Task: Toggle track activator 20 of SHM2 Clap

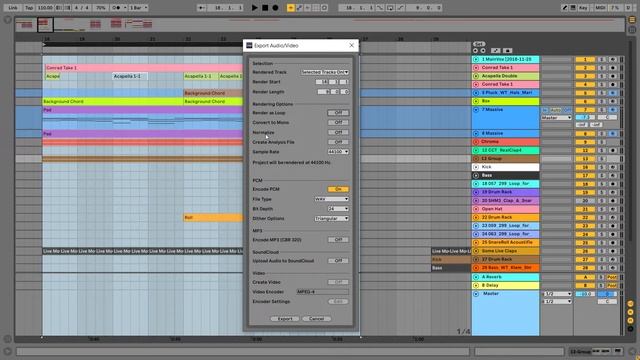Action: [585, 201]
